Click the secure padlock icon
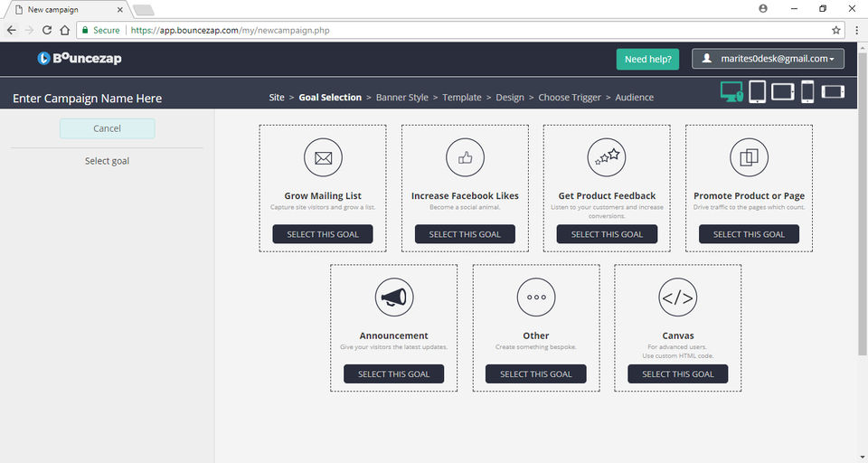Screen dimensions: 868x463 click(x=85, y=31)
